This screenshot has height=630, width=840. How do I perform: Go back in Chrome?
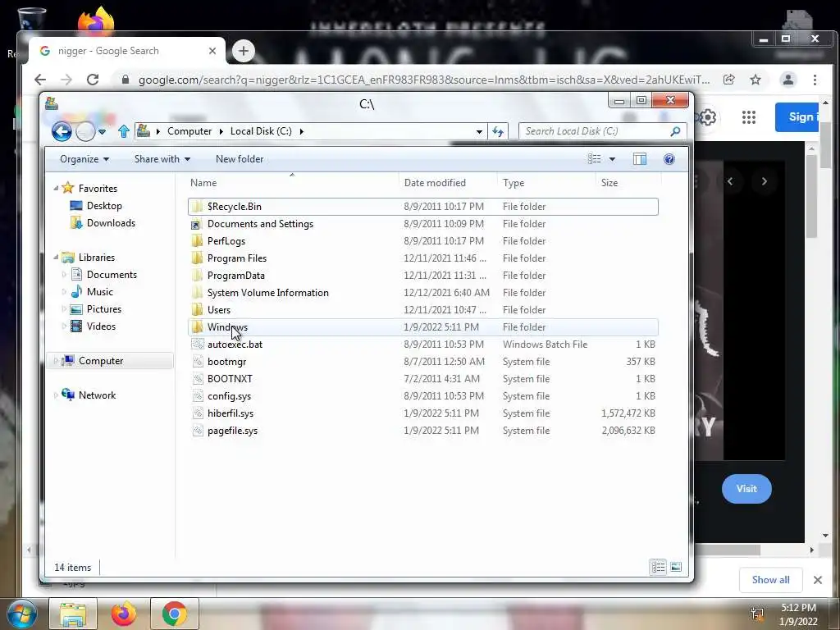(40, 80)
